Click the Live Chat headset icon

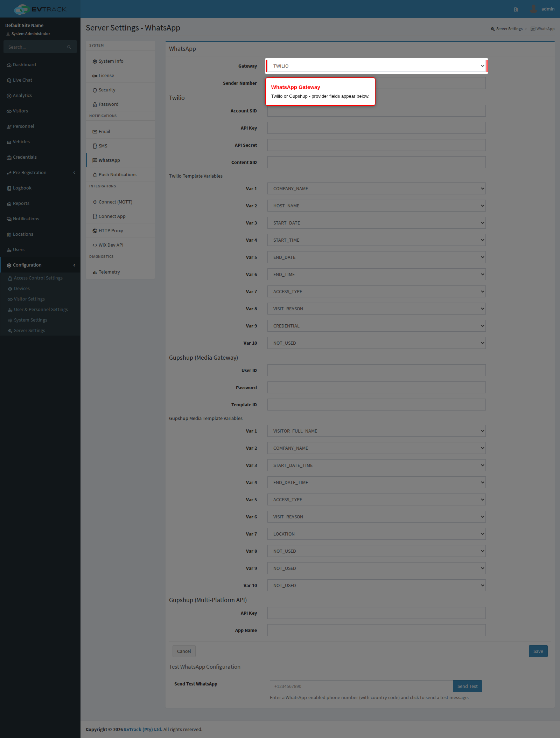pos(9,81)
